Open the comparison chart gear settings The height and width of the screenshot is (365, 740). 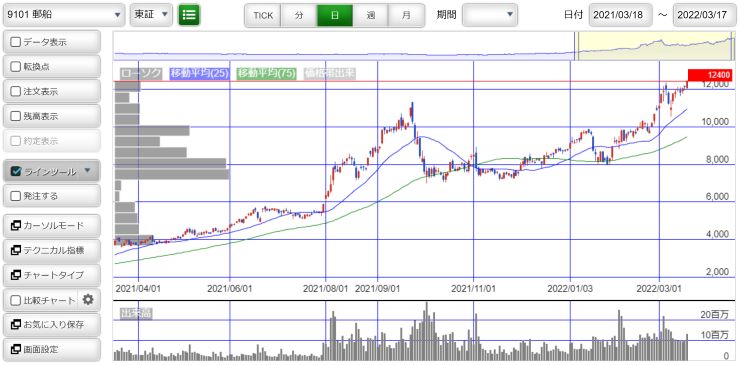(x=88, y=300)
